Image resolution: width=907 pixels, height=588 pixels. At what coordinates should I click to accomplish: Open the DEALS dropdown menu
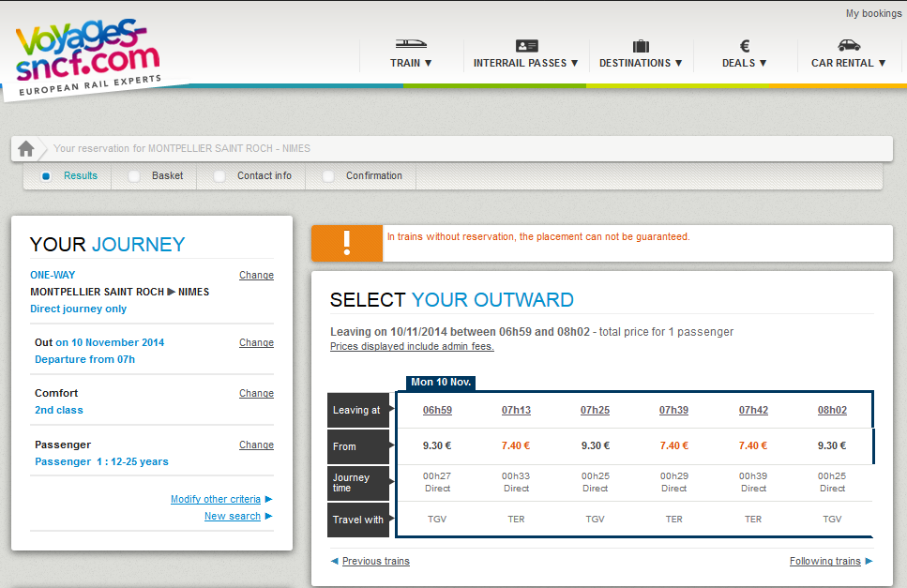point(745,63)
